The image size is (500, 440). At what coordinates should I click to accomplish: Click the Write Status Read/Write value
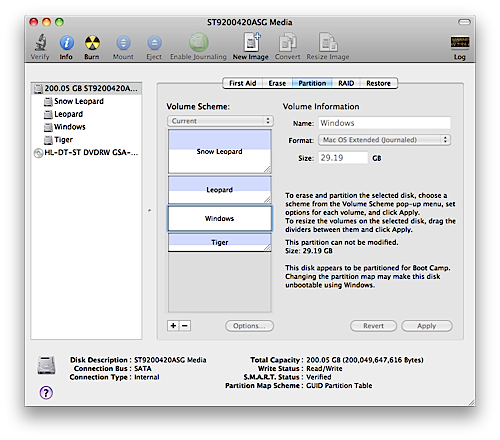[324, 369]
